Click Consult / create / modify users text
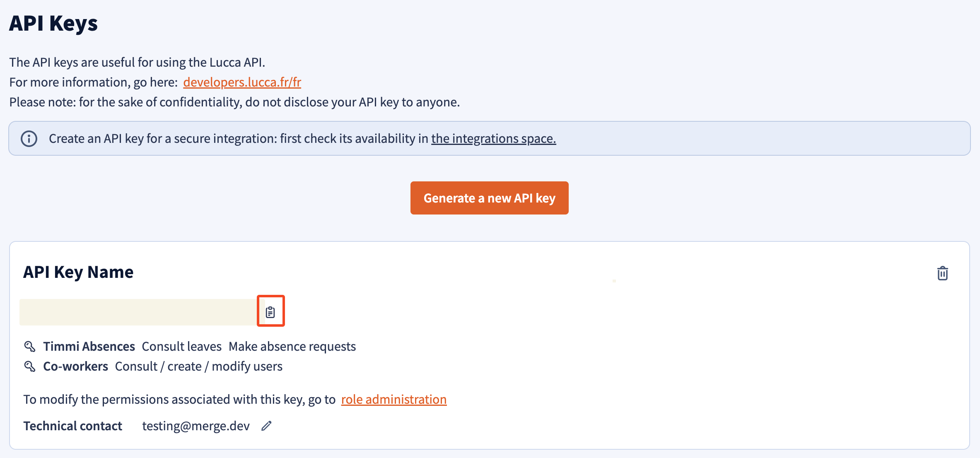 point(198,366)
